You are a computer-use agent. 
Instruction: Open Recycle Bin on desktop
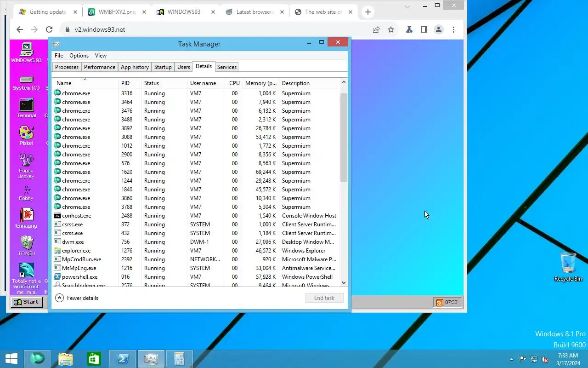[568, 267]
